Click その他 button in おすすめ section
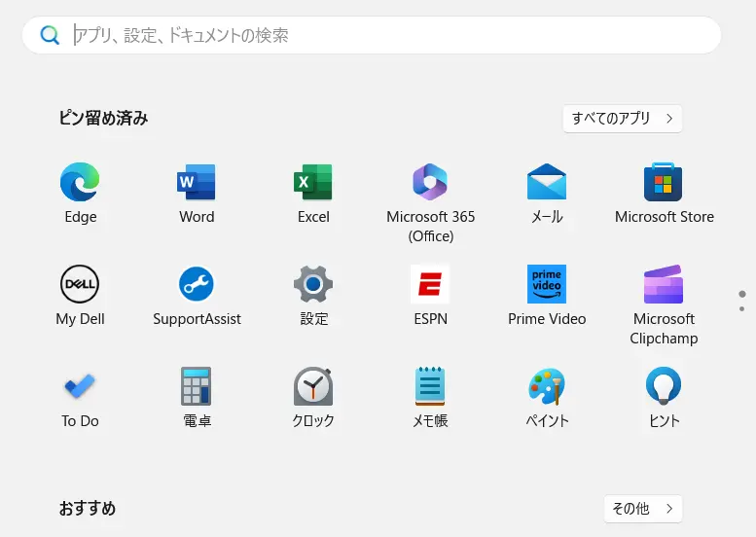The height and width of the screenshot is (537, 756). (643, 509)
